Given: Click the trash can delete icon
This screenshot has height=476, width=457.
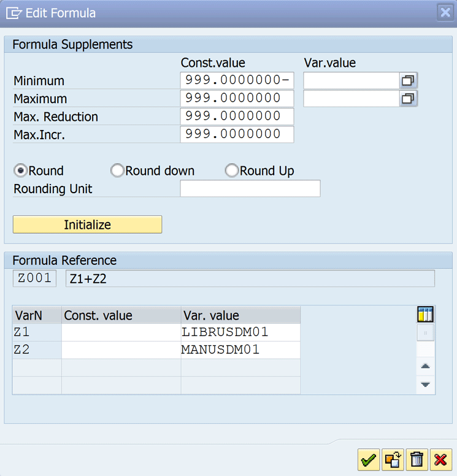Looking at the screenshot, I should (x=417, y=459).
